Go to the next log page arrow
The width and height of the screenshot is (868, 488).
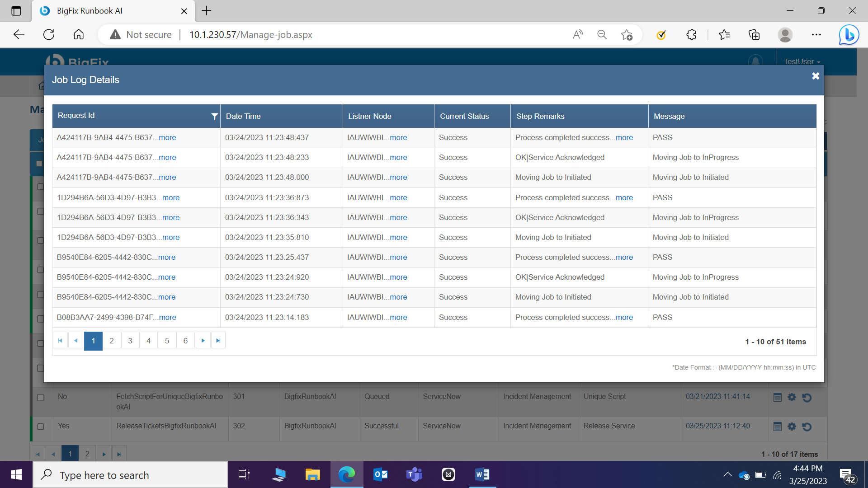203,341
